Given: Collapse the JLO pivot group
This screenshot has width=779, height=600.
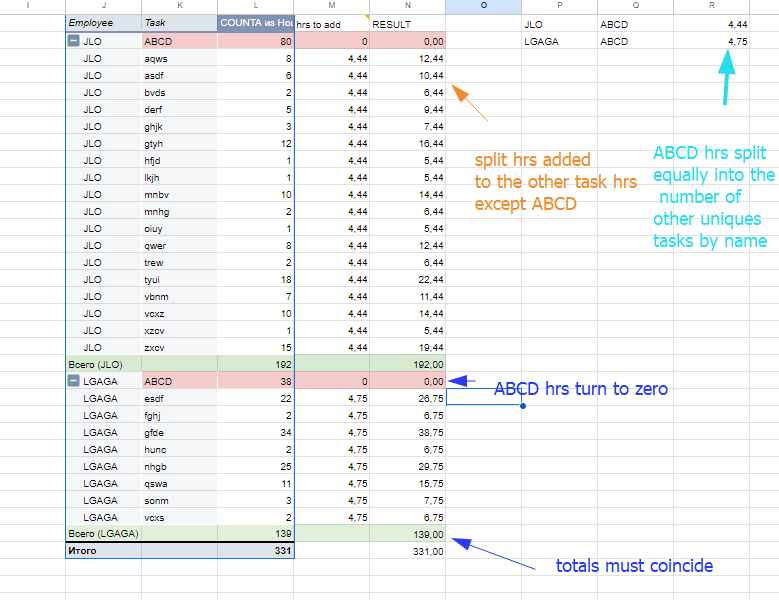Looking at the screenshot, I should coord(73,41).
